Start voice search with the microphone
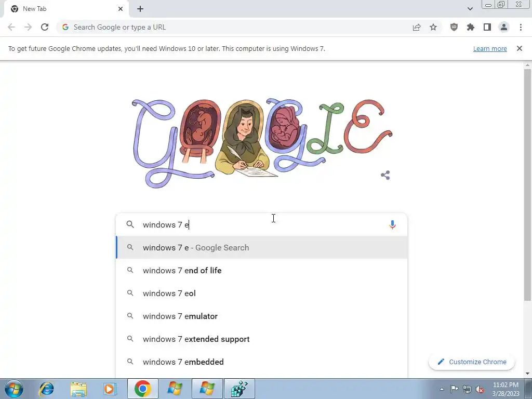This screenshot has height=399, width=532. (392, 224)
